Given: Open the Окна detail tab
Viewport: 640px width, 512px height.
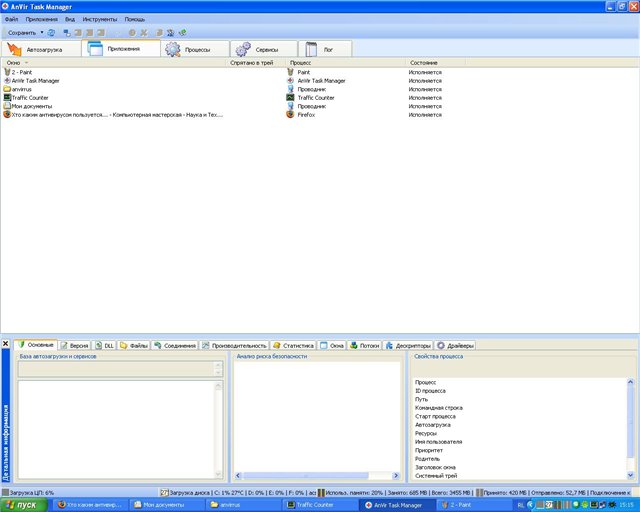Looking at the screenshot, I should [x=332, y=345].
